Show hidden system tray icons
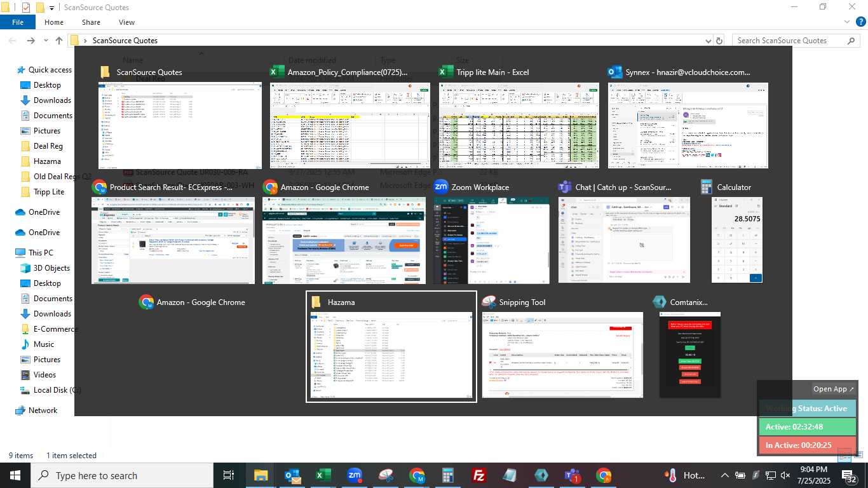The image size is (868, 488). tap(724, 475)
